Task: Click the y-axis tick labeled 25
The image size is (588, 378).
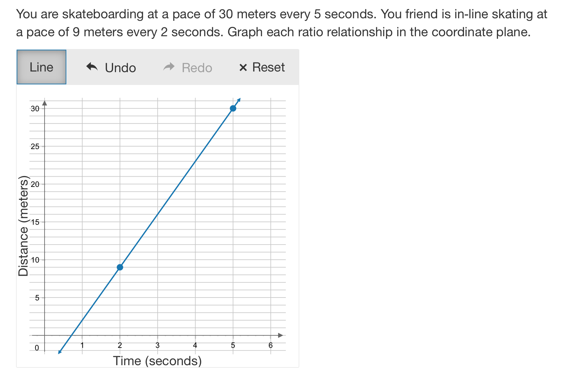Action: (35, 147)
